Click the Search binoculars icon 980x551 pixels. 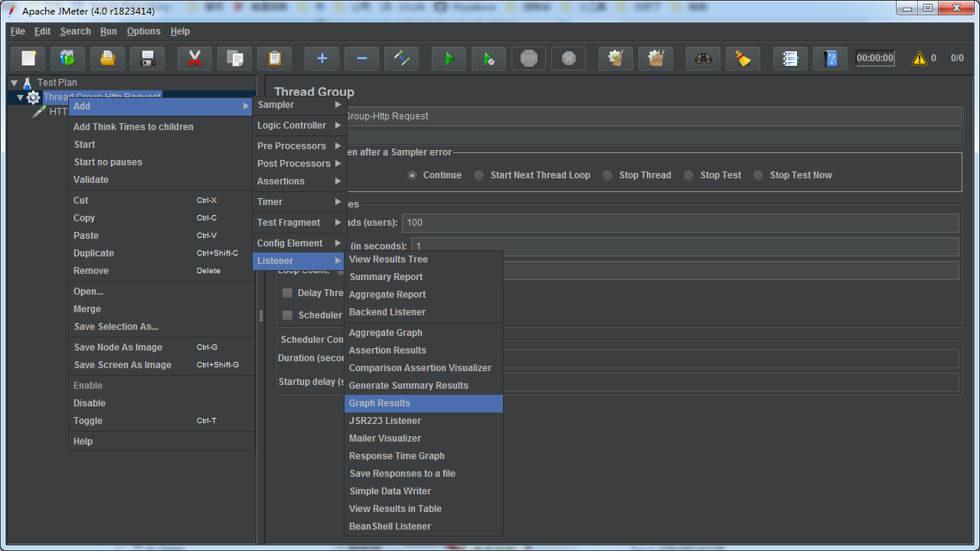click(704, 58)
